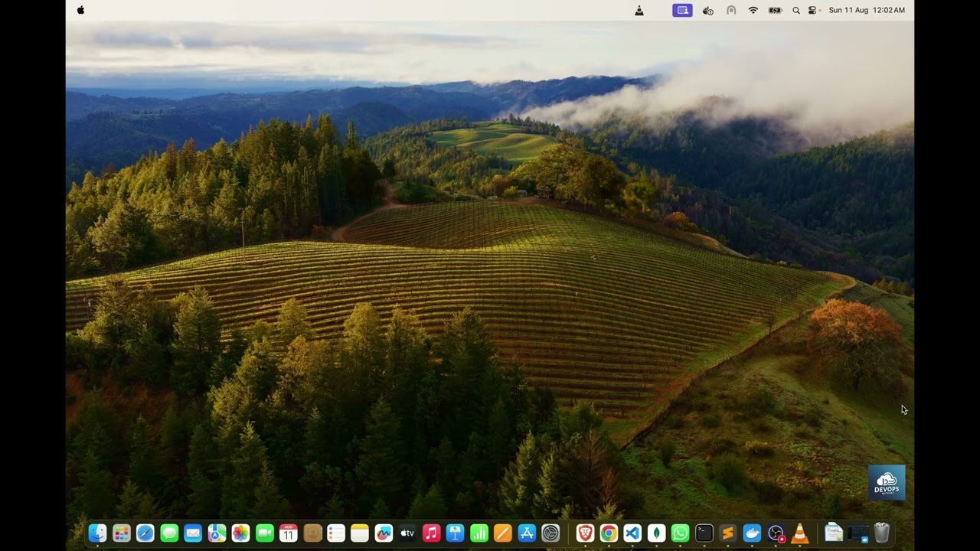Open System Settings gear icon
980x551 pixels.
point(550,533)
